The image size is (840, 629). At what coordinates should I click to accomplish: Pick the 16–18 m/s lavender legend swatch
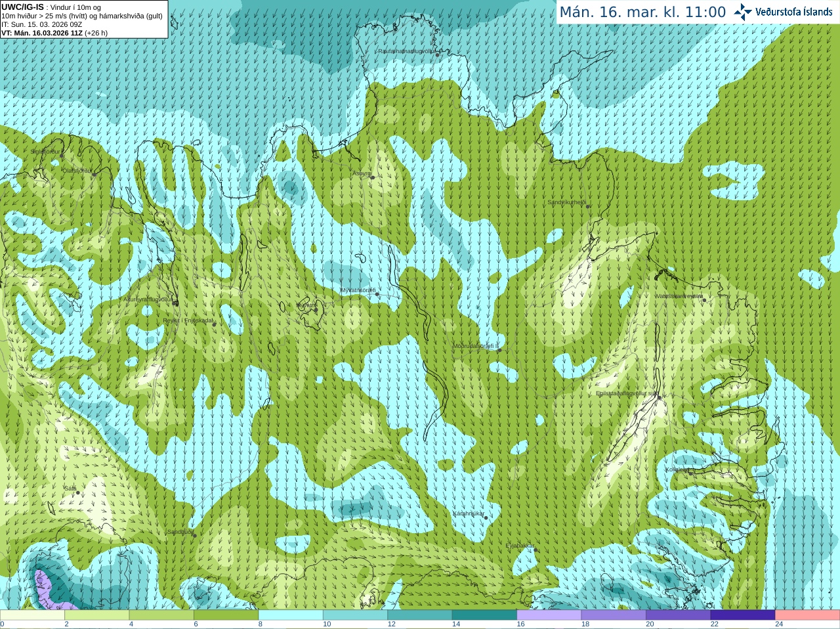click(549, 615)
